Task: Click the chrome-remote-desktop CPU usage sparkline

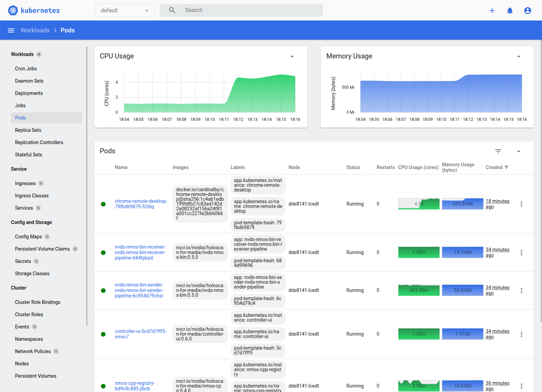Action: pyautogui.click(x=419, y=204)
